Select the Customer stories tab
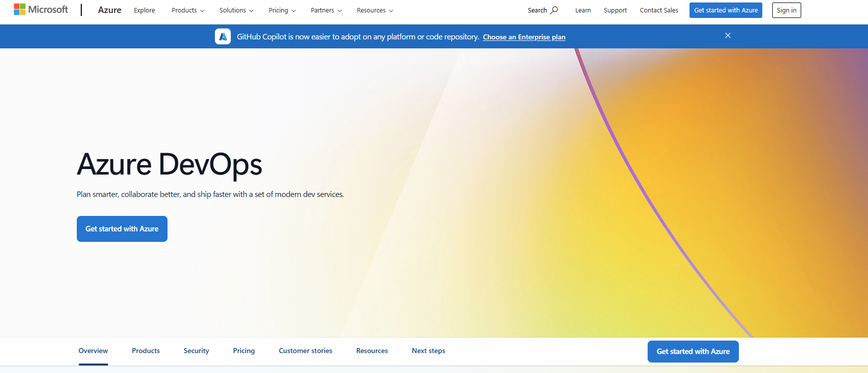Viewport: 868px width, 373px height. pos(306,351)
